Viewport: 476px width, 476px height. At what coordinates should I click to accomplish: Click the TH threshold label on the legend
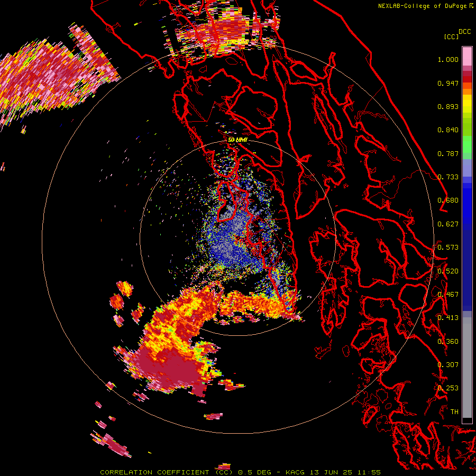[454, 411]
